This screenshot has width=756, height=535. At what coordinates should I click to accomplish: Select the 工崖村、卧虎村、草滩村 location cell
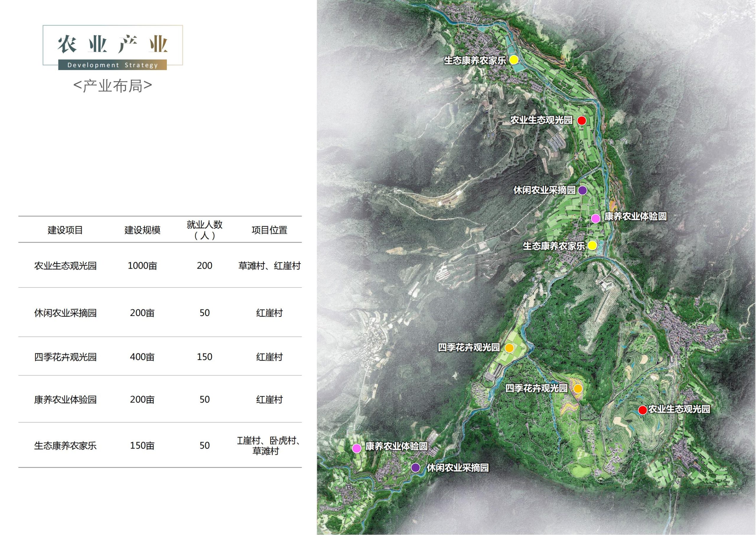269,445
